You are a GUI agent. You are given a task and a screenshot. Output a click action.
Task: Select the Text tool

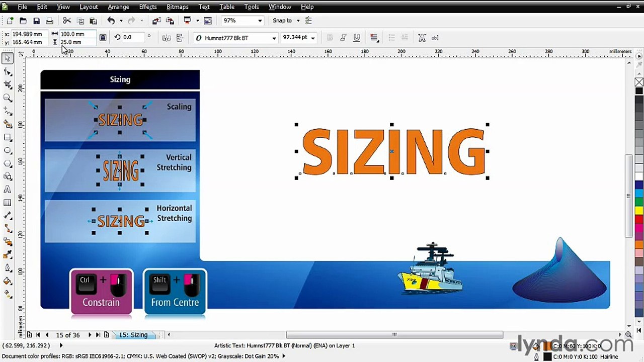click(8, 190)
